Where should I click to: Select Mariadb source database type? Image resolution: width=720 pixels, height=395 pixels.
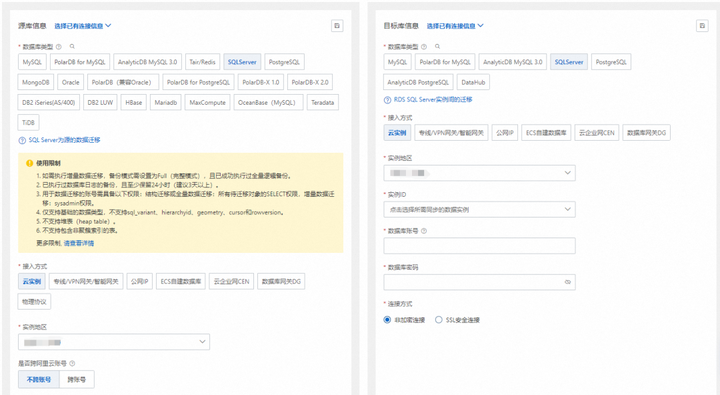coord(166,102)
